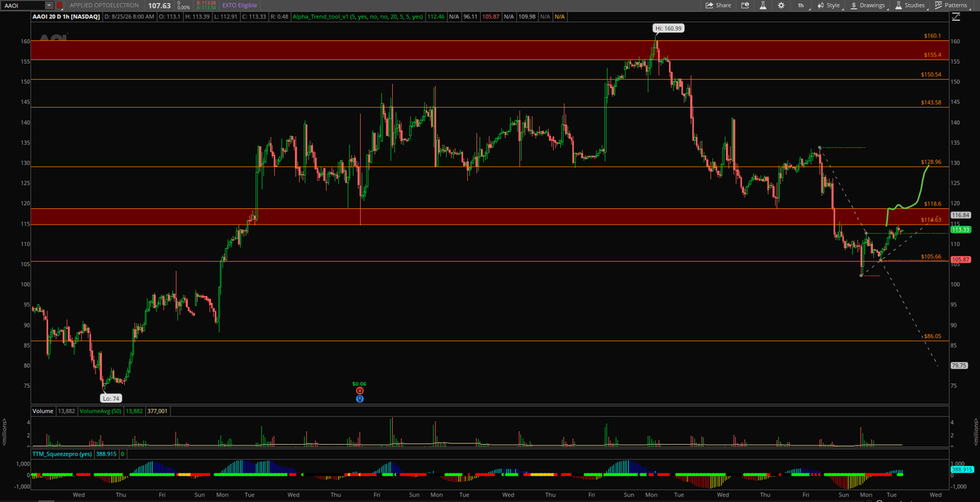Click the $160.1 price level label
Screen dimensions: 980x502
(932, 37)
